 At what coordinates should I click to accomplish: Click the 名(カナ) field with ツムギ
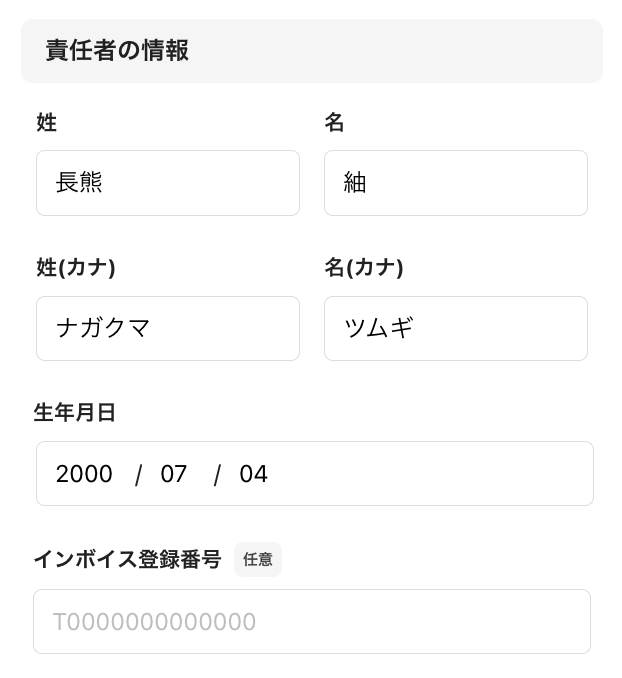click(455, 328)
